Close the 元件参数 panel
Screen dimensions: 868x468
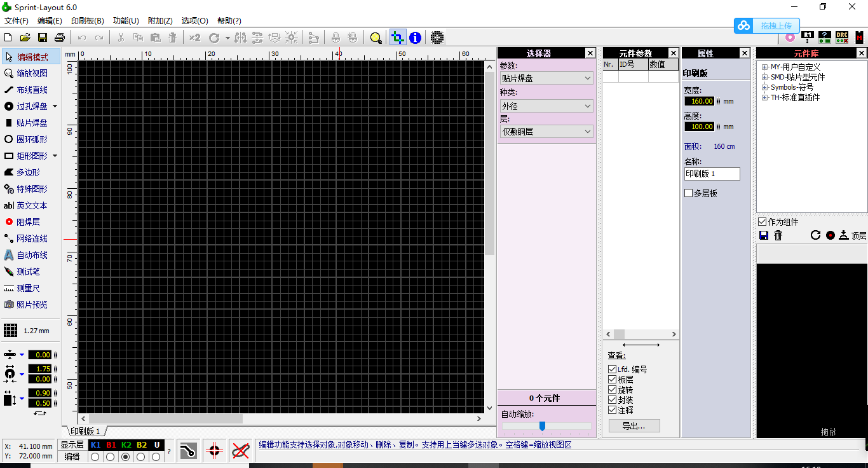(x=674, y=53)
